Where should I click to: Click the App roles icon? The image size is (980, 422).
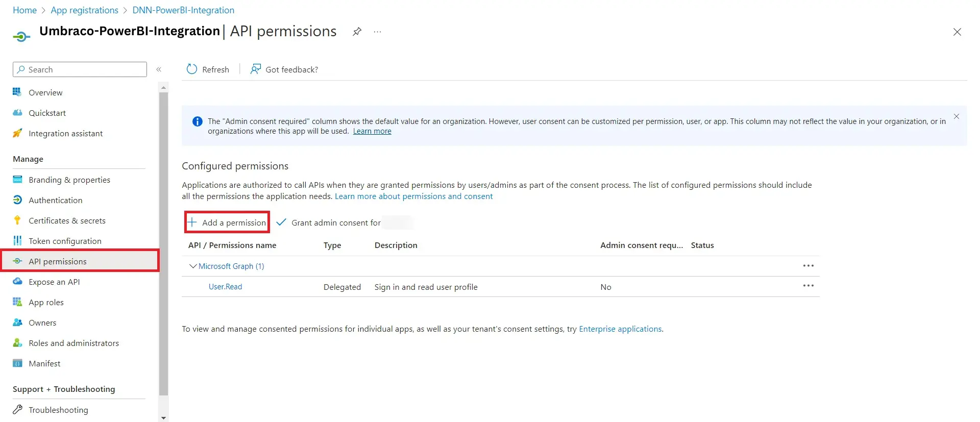tap(17, 302)
